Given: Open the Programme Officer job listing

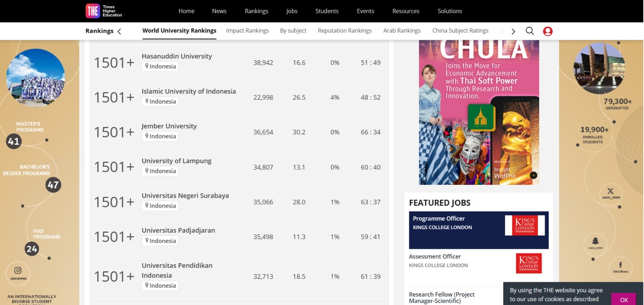Looking at the screenshot, I should click(x=439, y=219).
